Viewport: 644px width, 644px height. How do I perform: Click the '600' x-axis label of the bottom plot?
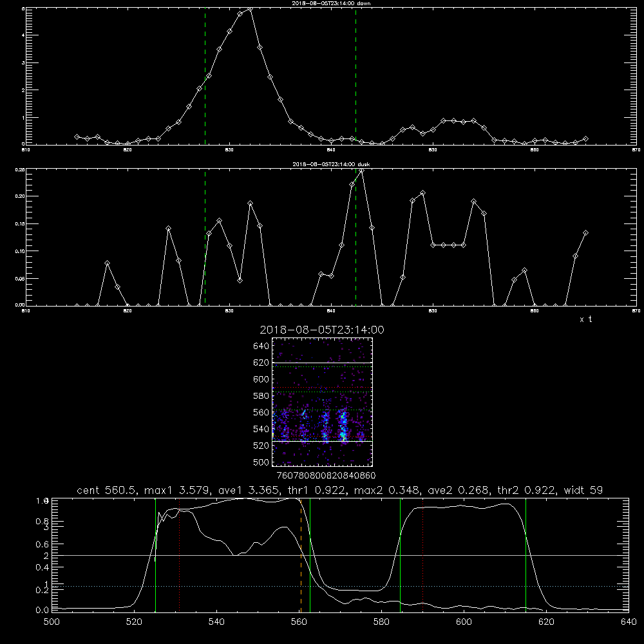click(464, 622)
